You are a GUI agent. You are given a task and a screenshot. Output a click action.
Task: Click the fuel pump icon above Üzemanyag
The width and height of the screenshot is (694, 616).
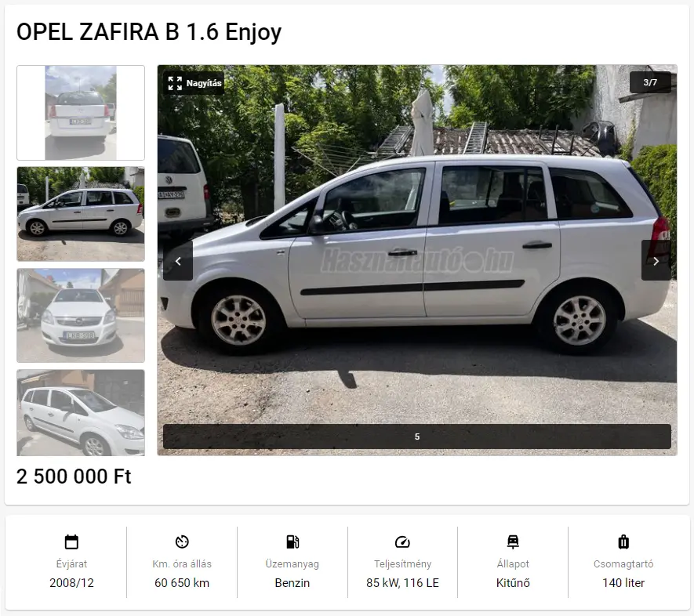click(292, 542)
